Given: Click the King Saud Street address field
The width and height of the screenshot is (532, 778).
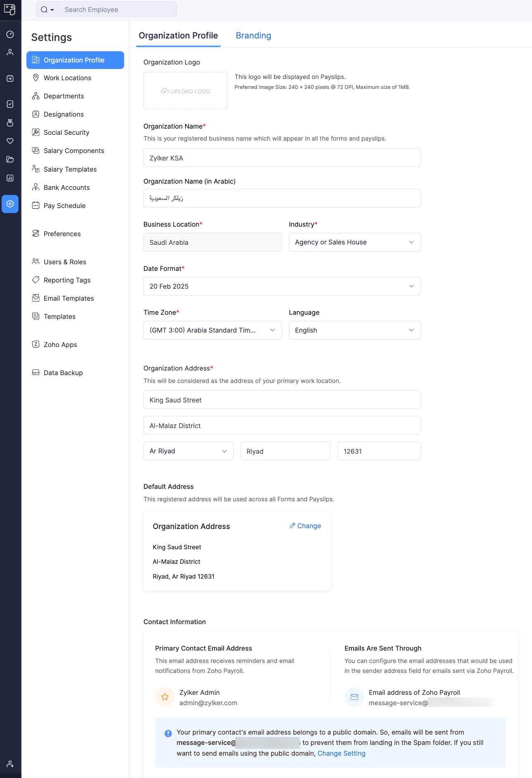Looking at the screenshot, I should point(282,400).
